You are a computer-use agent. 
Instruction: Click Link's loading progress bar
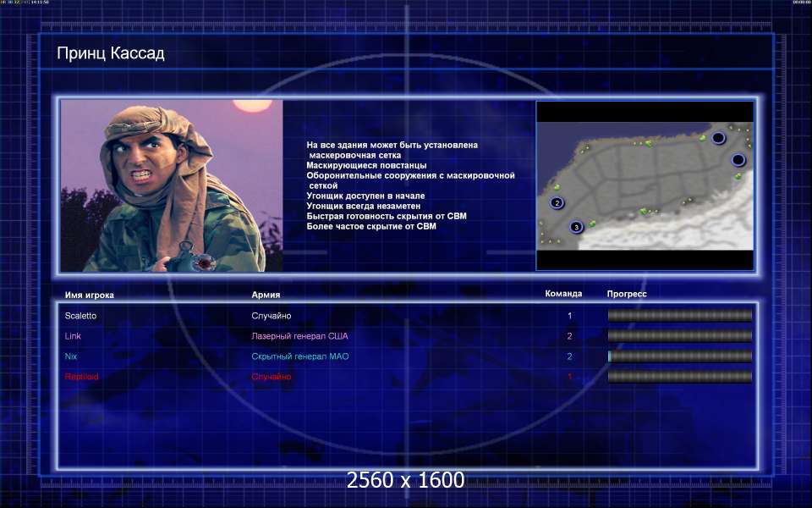pos(680,336)
